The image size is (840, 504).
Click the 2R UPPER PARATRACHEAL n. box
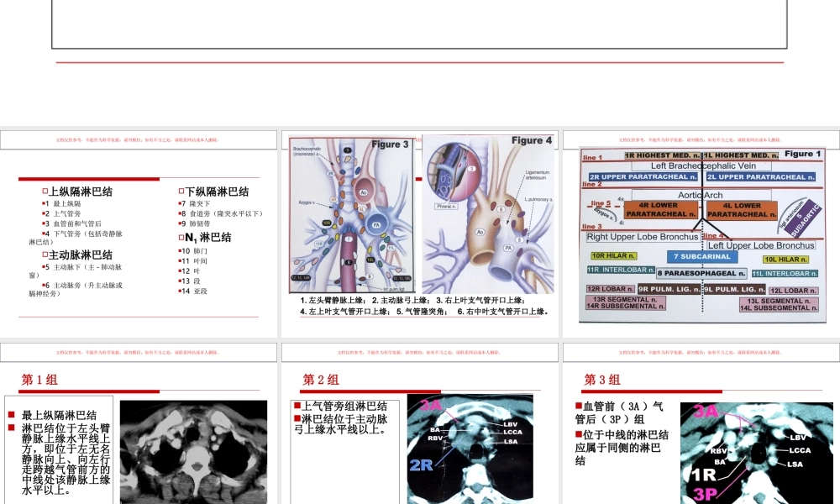pyautogui.click(x=643, y=176)
